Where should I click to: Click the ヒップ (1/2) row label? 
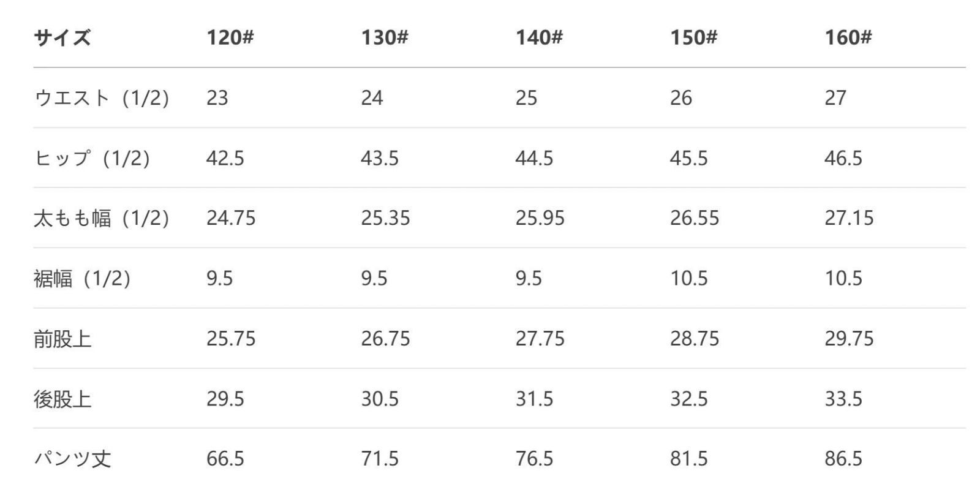point(92,158)
